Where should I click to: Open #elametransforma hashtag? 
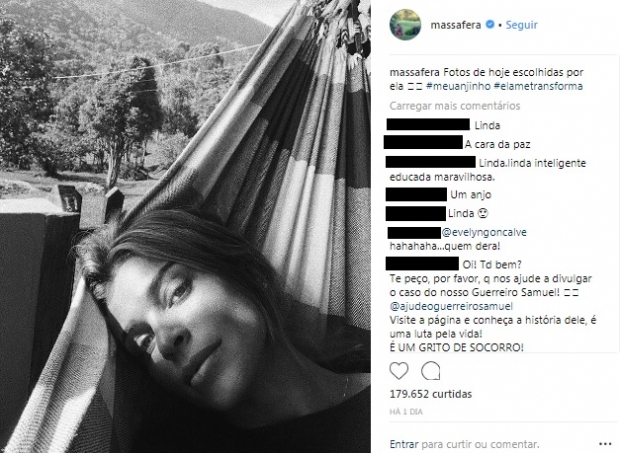point(538,86)
